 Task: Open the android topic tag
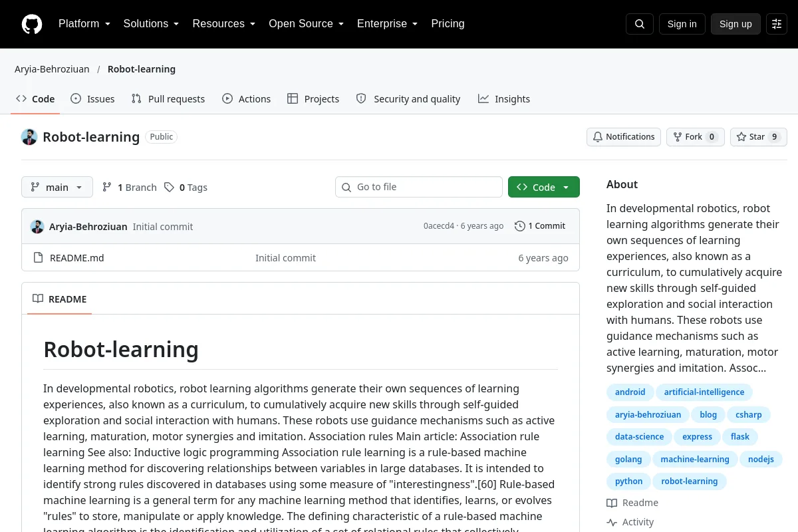630,392
